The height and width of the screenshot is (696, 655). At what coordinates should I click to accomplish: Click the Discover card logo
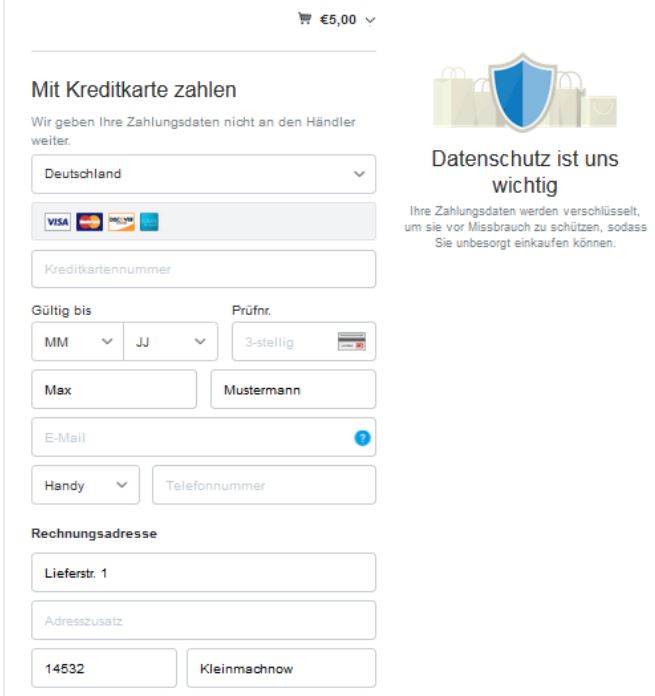[121, 222]
